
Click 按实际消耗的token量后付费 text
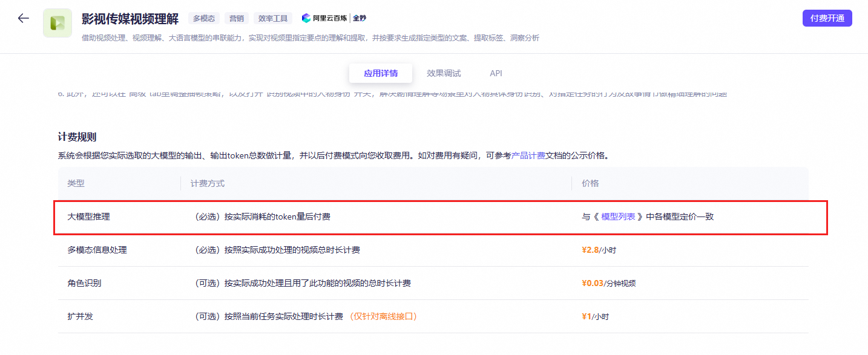(x=277, y=217)
